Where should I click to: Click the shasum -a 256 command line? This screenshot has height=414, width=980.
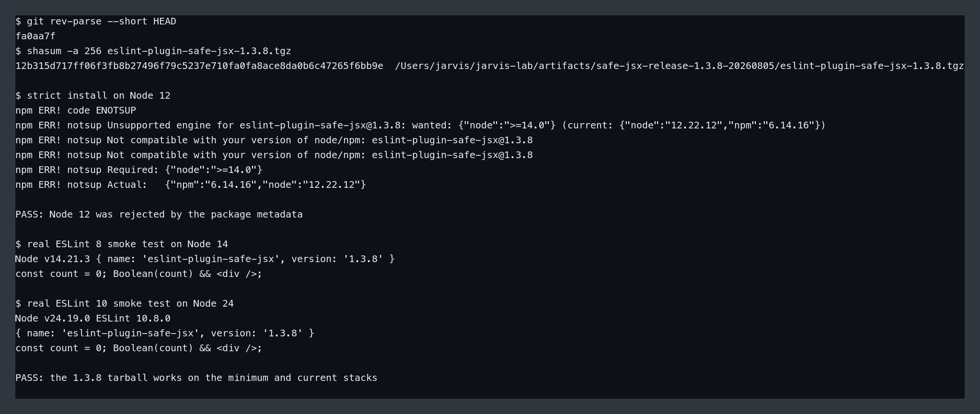(x=153, y=51)
